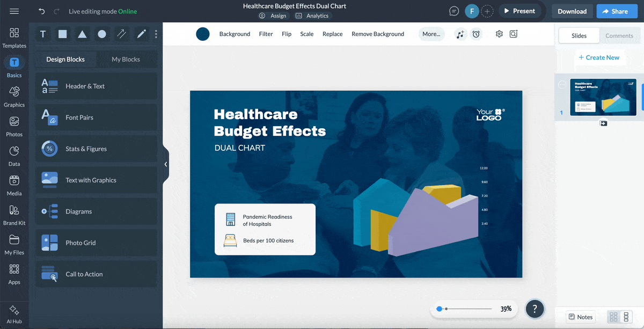Open the Data panel in the sidebar
Image resolution: width=644 pixels, height=329 pixels.
14,156
